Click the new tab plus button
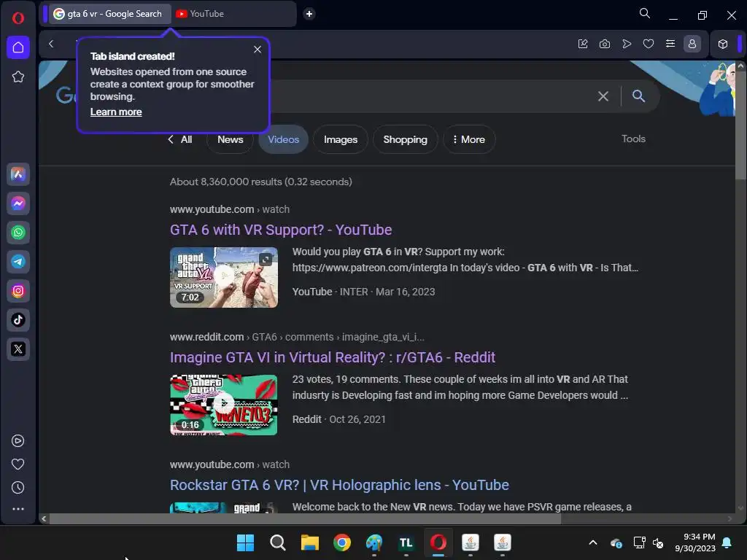This screenshot has width=747, height=560. click(x=309, y=14)
